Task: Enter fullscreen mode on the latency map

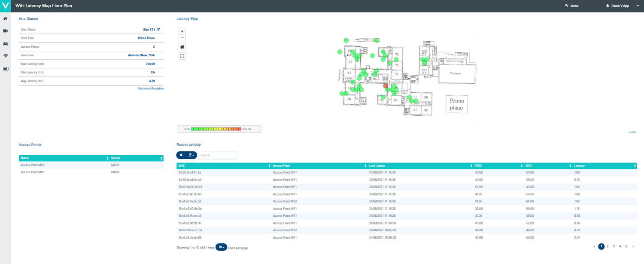Action: click(182, 55)
